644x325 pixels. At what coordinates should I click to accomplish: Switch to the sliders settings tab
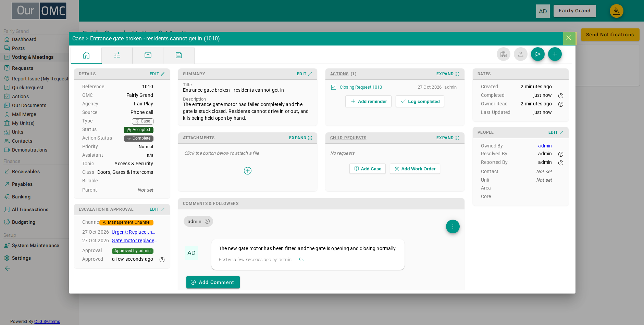117,55
